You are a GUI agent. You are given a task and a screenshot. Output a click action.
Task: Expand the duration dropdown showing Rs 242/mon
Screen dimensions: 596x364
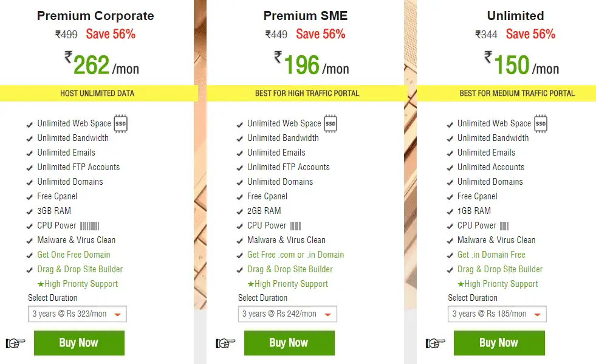point(287,314)
